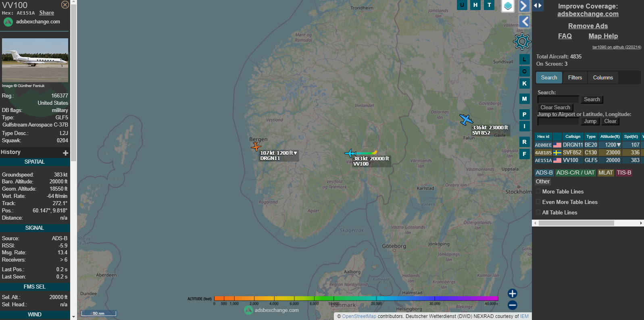
Task: Click the P map button
Action: coord(524,114)
